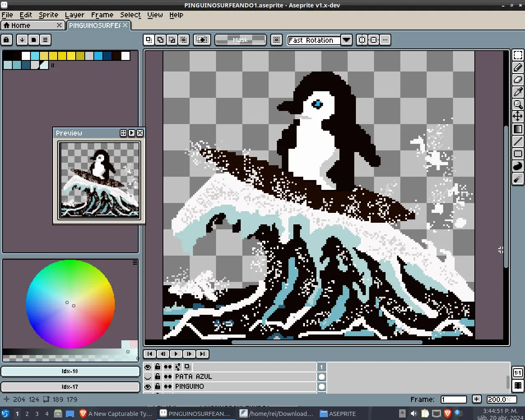Open the rotation algorithm dropdown arrow
The image size is (525, 420).
point(346,40)
